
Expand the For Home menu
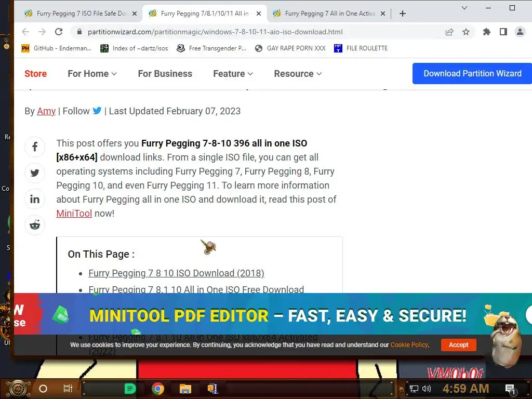coord(92,74)
